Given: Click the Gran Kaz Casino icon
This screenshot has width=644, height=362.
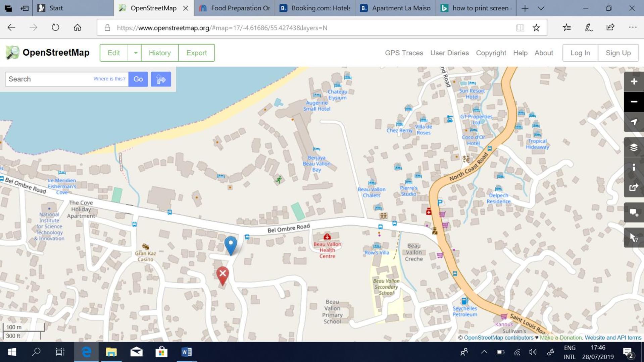Looking at the screenshot, I should tap(145, 246).
